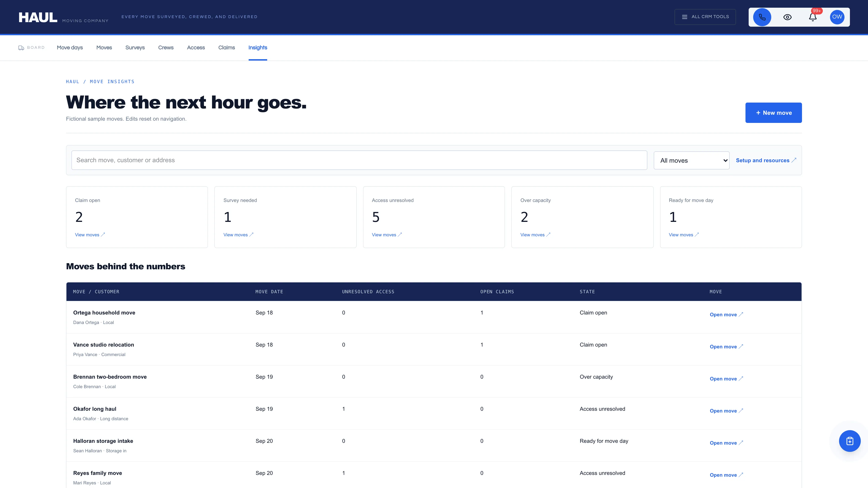The image size is (868, 488).
Task: Click the New move button
Action: tap(773, 113)
